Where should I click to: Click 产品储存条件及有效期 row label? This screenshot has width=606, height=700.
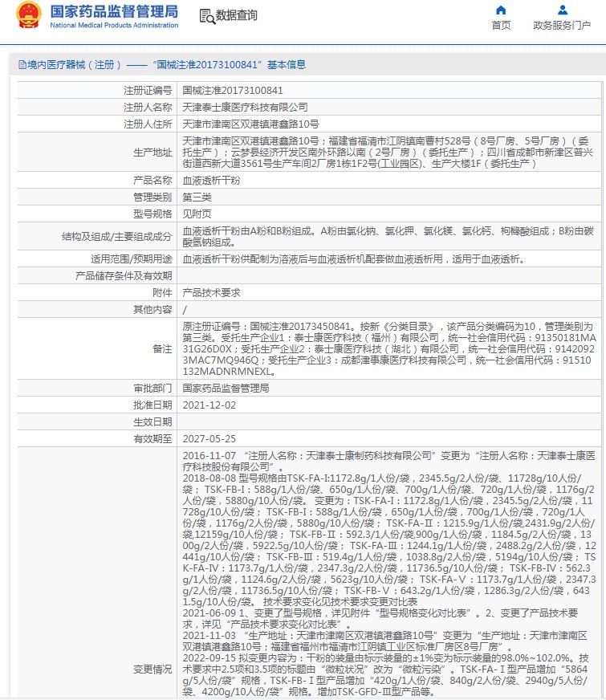tap(124, 276)
